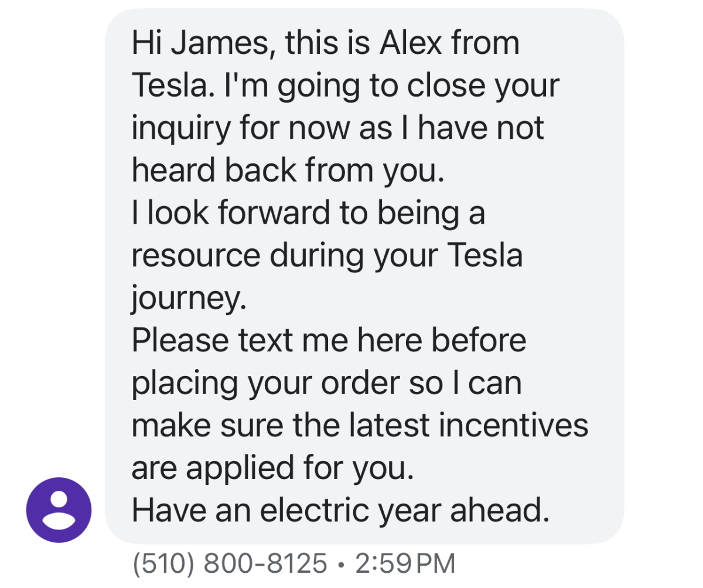Select the word "incentives" in the message

[x=514, y=425]
